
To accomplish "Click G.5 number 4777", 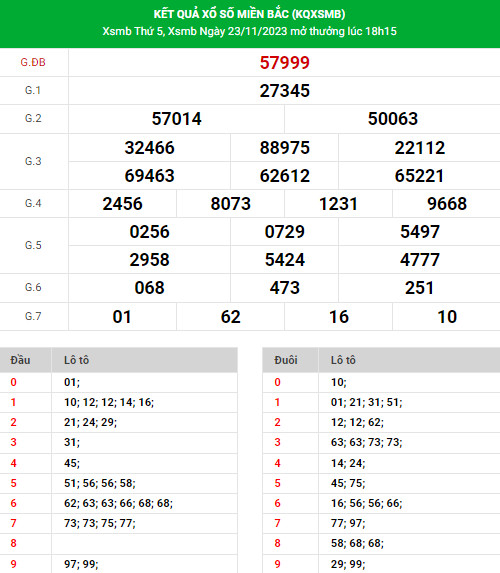I will (419, 260).
